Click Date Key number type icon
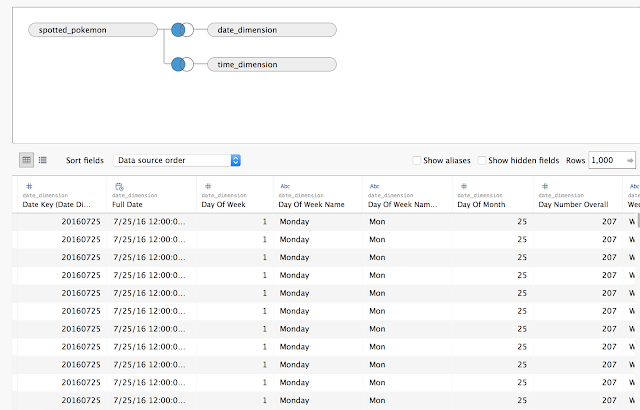The height and width of the screenshot is (410, 640). 28,186
